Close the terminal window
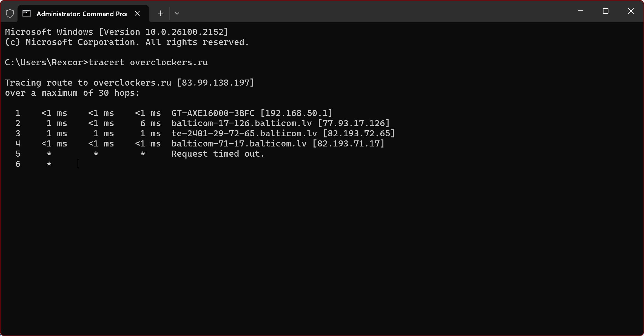 tap(631, 11)
